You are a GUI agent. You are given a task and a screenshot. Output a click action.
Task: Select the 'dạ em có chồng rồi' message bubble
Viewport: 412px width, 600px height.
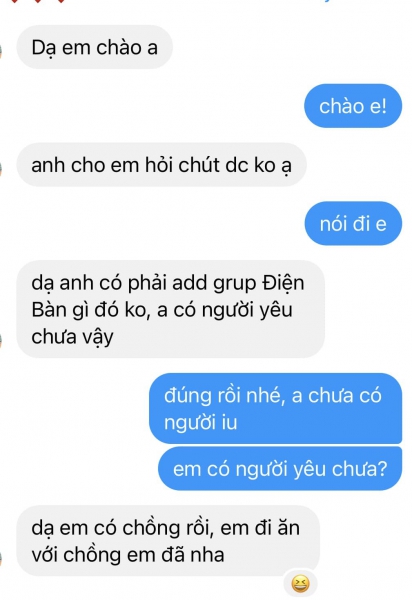(168, 541)
